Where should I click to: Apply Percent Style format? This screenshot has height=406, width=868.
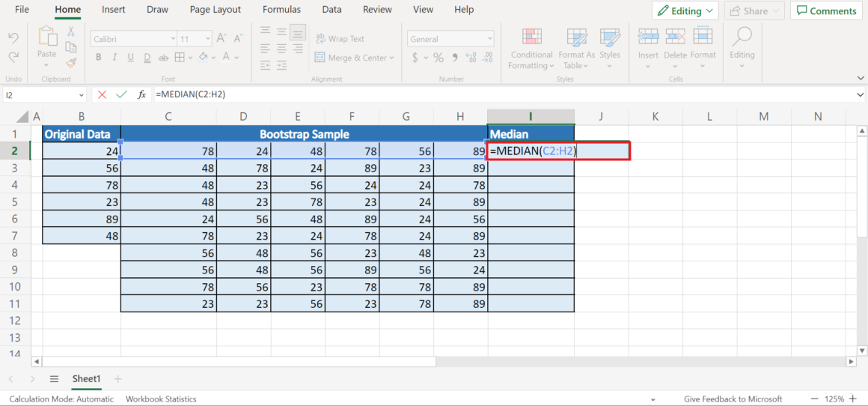(x=438, y=58)
